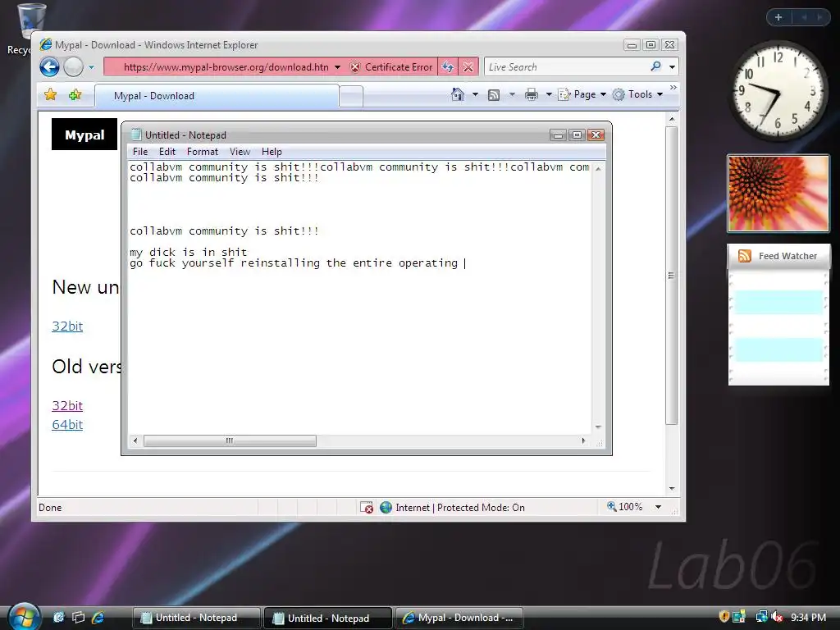The width and height of the screenshot is (840, 630).
Task: Click the Switch between windows icon
Action: (78, 618)
